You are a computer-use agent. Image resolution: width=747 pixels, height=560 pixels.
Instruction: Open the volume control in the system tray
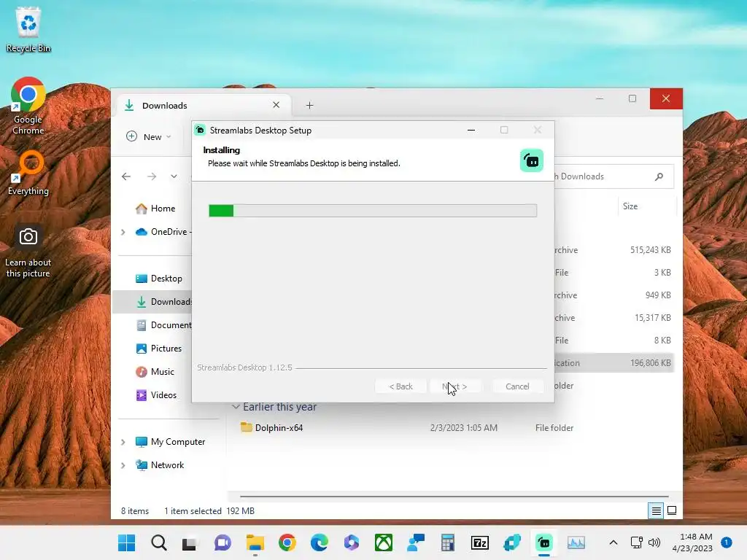[x=654, y=542]
